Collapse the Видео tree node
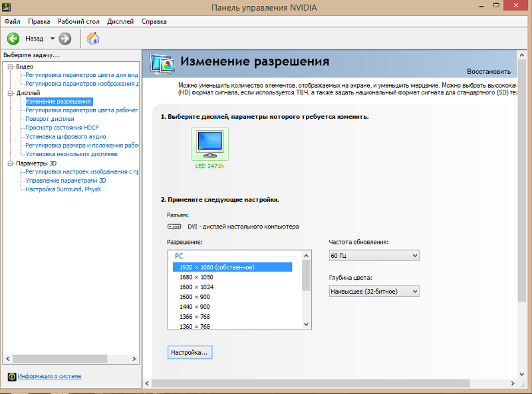This screenshot has width=532, height=394. pos(11,67)
